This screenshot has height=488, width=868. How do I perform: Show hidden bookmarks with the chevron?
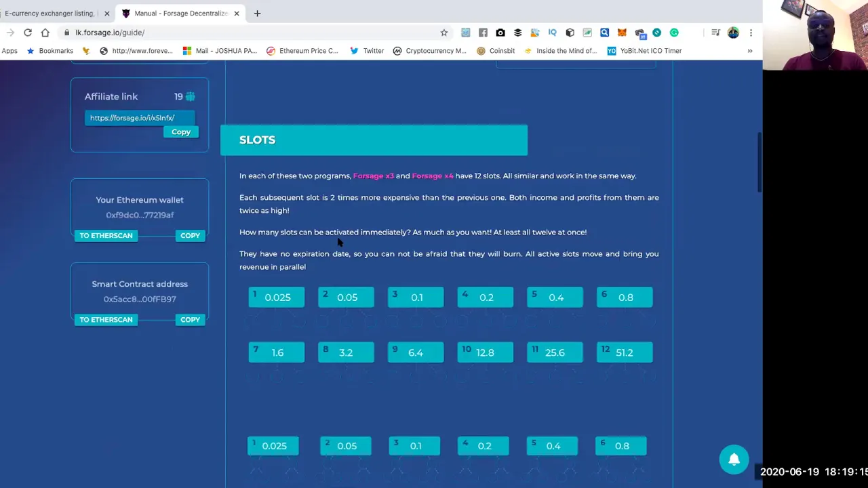[x=750, y=51]
